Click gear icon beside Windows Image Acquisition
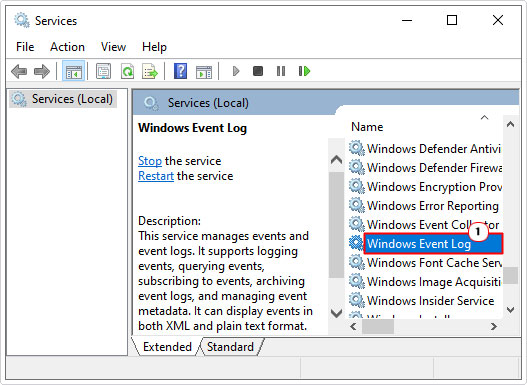 pos(357,281)
